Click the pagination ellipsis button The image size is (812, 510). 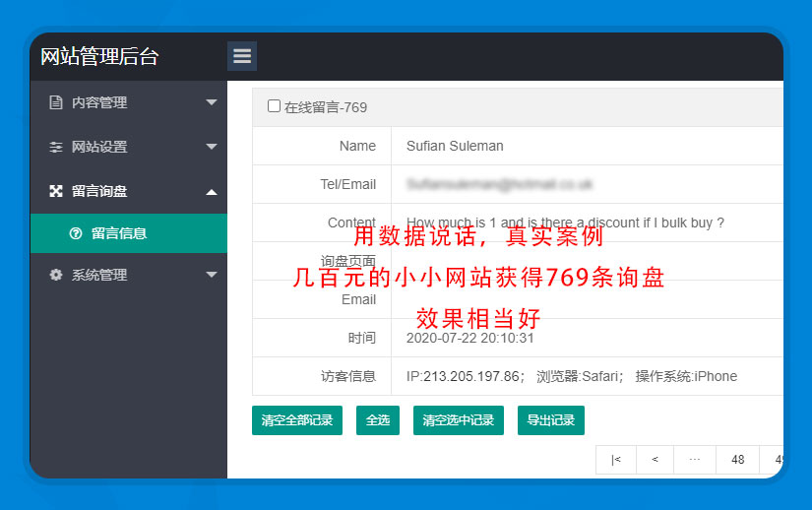click(695, 459)
